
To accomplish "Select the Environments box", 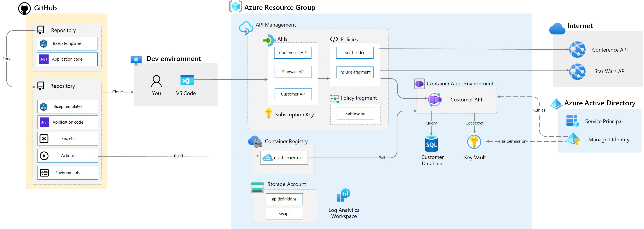I will 68,173.
